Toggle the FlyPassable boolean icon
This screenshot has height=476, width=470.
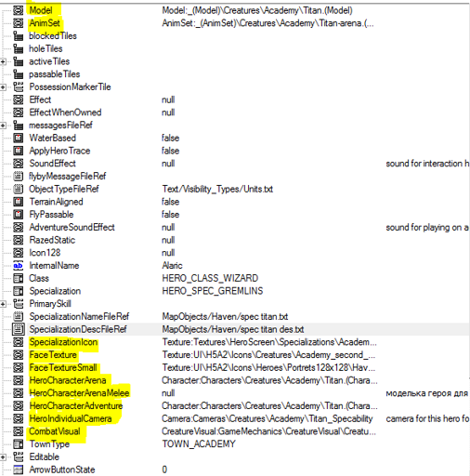(19, 215)
